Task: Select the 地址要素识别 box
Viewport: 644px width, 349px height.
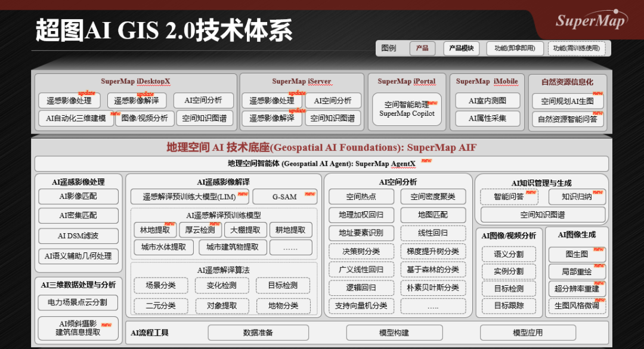Action: click(x=361, y=233)
